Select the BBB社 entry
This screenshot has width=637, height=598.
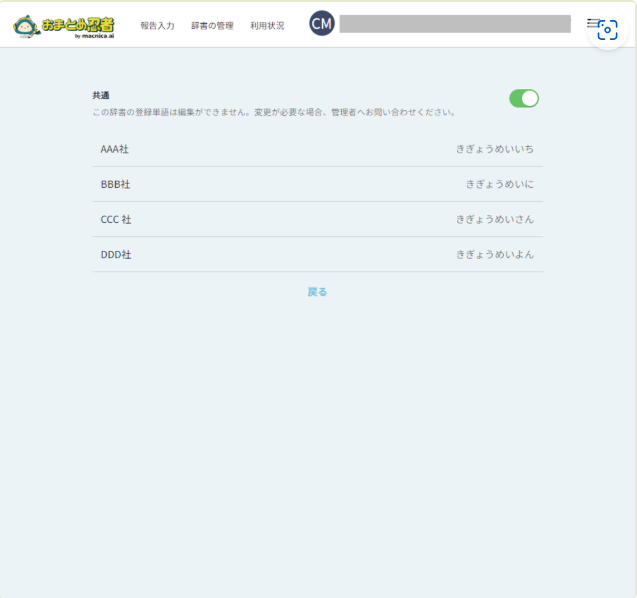tap(318, 184)
